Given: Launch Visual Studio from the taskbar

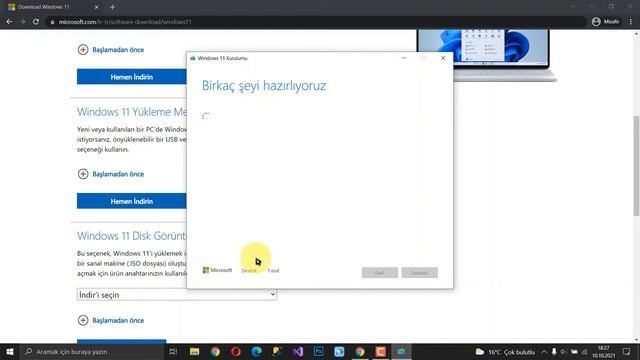Looking at the screenshot, I should (298, 351).
